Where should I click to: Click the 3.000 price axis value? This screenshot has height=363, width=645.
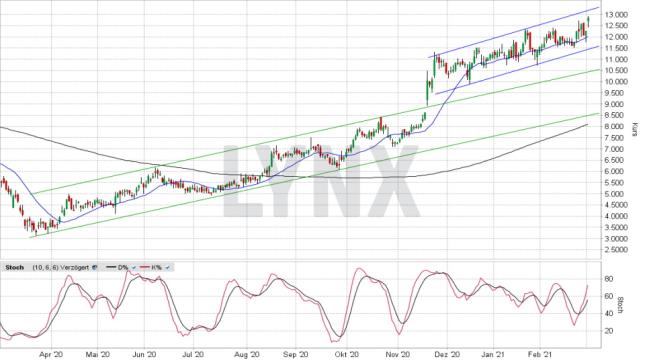coord(616,239)
